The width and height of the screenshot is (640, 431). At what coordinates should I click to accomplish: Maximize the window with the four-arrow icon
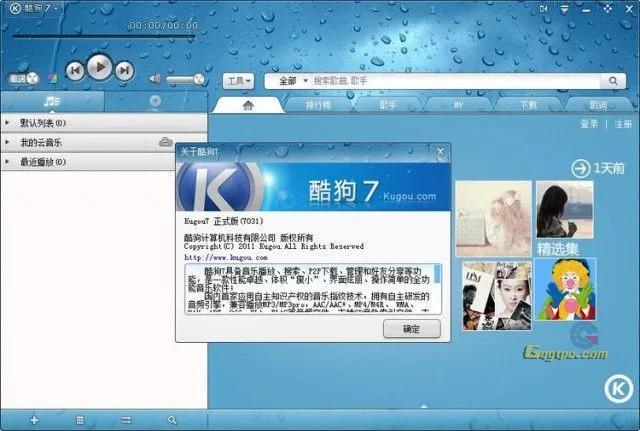[607, 9]
